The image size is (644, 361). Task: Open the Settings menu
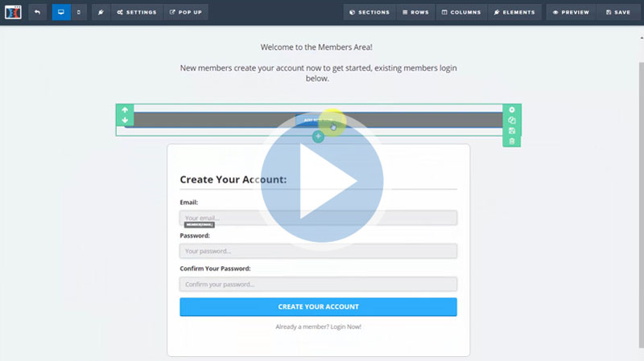coord(136,12)
